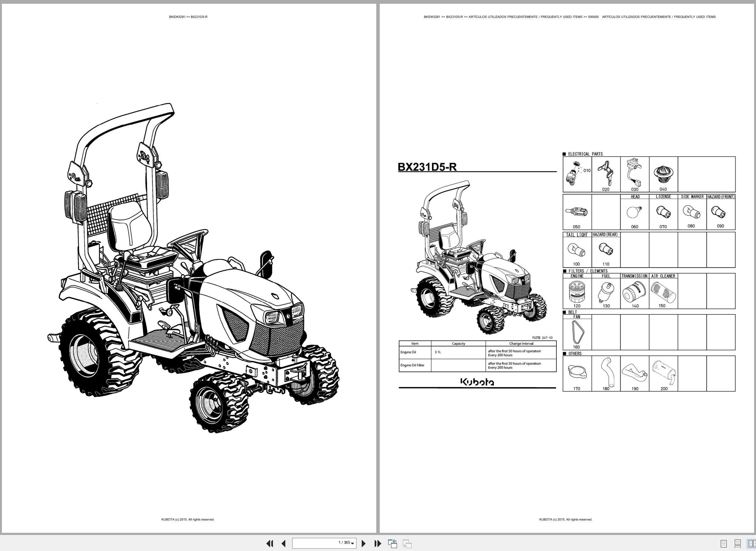The width and height of the screenshot is (756, 551).
Task: Click the 'ELECTRICAL PARTS' section label
Action: click(x=585, y=154)
